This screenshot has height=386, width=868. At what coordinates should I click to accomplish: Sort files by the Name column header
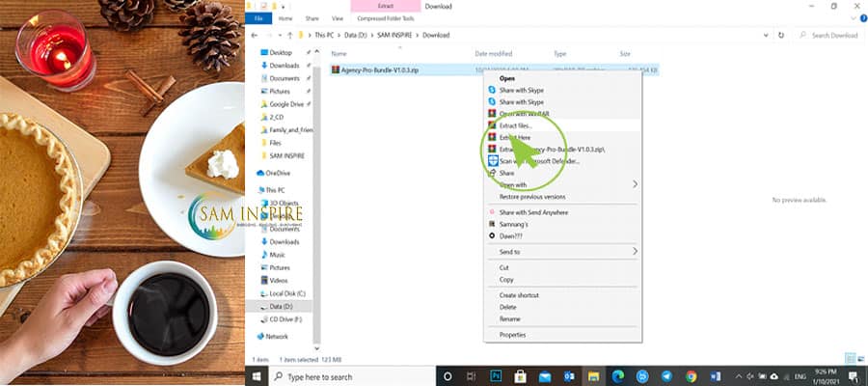pyautogui.click(x=339, y=54)
